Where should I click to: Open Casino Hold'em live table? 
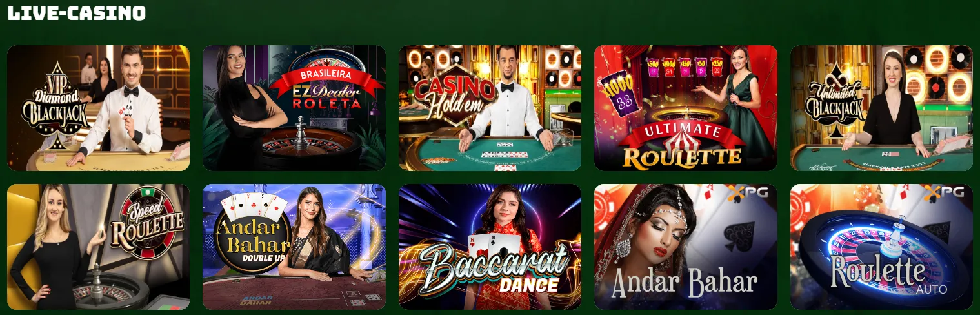tap(490, 108)
